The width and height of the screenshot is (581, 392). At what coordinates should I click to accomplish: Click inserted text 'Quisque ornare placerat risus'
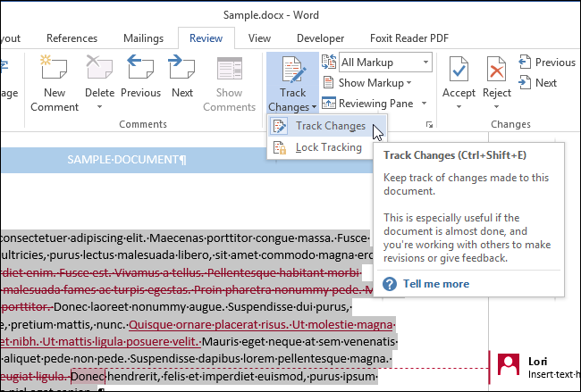(208, 325)
